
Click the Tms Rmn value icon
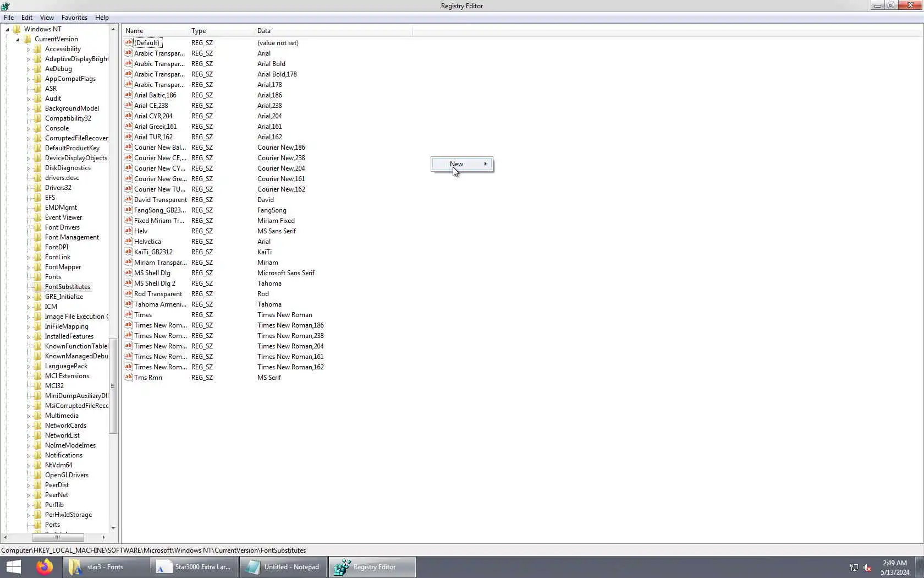pos(128,377)
